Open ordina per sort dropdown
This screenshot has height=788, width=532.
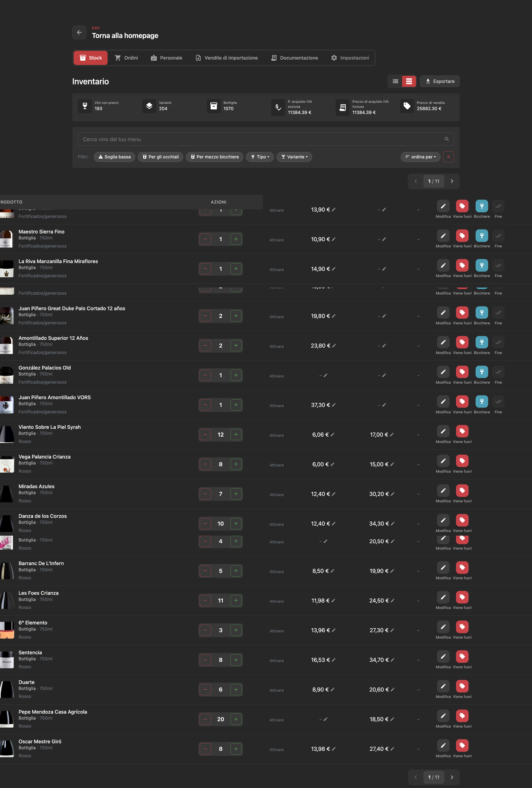point(421,157)
